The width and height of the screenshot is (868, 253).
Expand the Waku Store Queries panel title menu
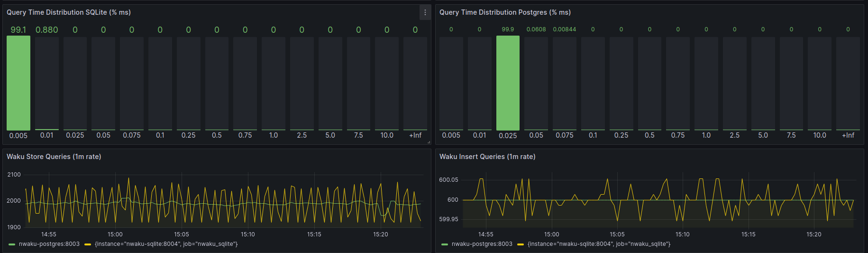54,157
